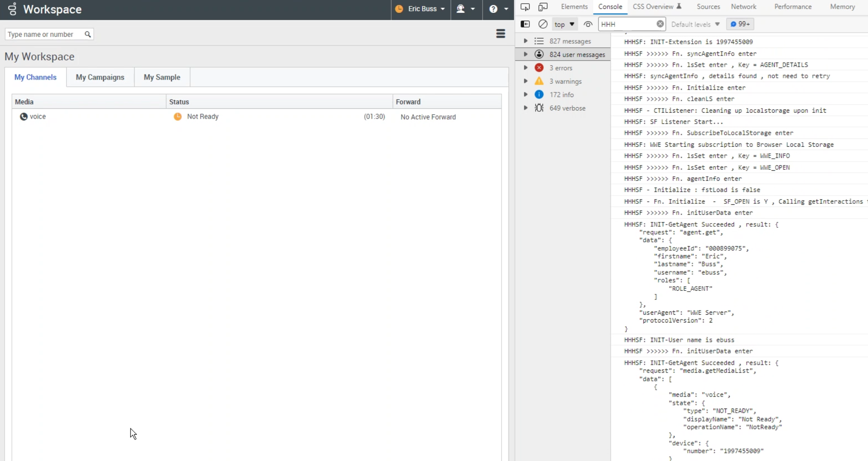Open the Network tab in DevTools

point(743,7)
